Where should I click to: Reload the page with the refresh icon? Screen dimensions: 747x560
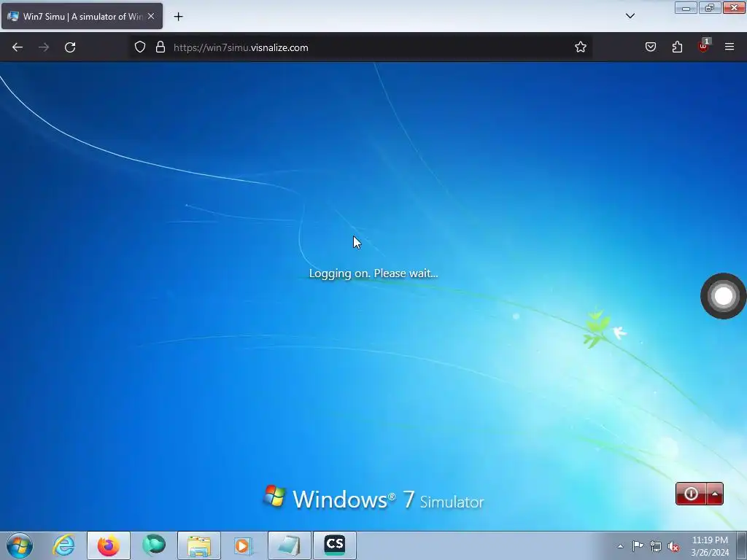click(70, 47)
